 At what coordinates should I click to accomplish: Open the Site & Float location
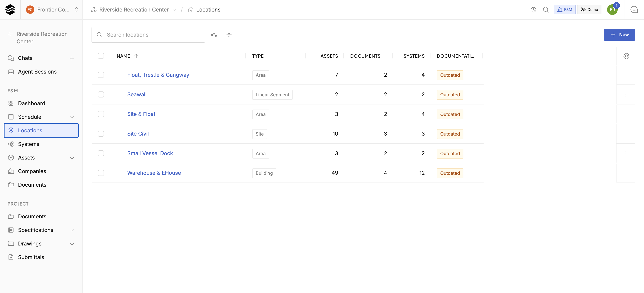(x=141, y=114)
